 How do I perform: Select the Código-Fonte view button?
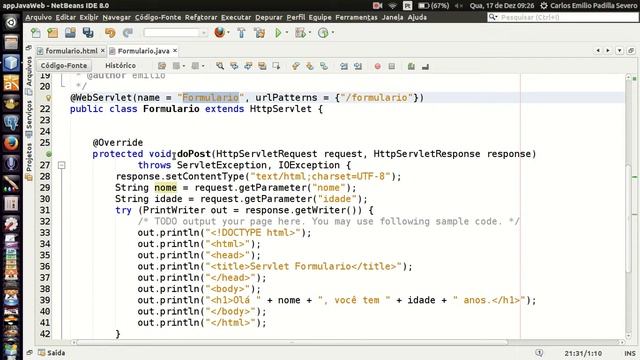64,65
